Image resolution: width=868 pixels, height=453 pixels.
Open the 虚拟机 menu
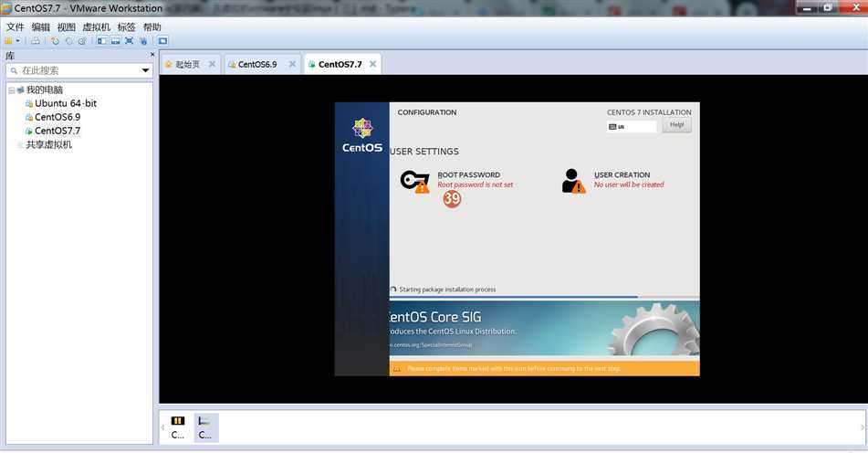click(97, 27)
